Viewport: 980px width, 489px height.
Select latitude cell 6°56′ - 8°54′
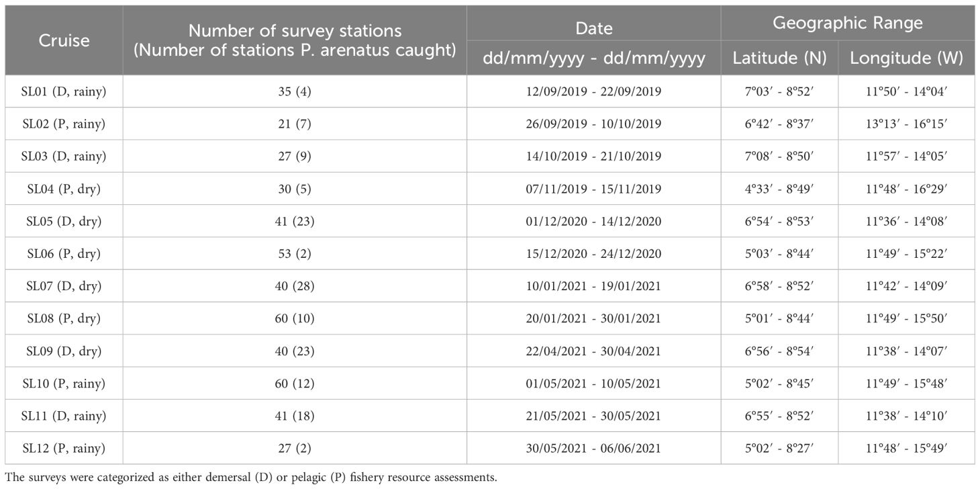click(779, 351)
